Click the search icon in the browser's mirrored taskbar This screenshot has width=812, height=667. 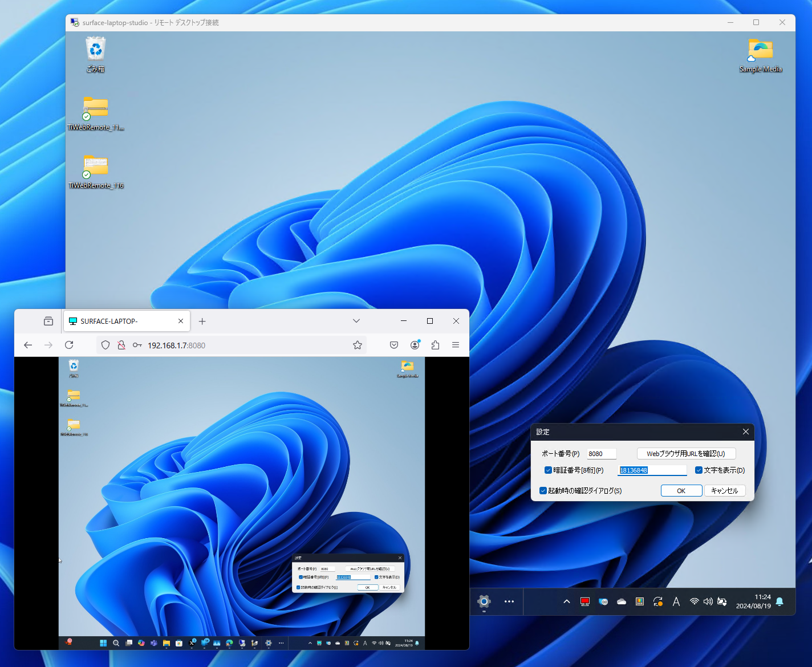pos(116,643)
